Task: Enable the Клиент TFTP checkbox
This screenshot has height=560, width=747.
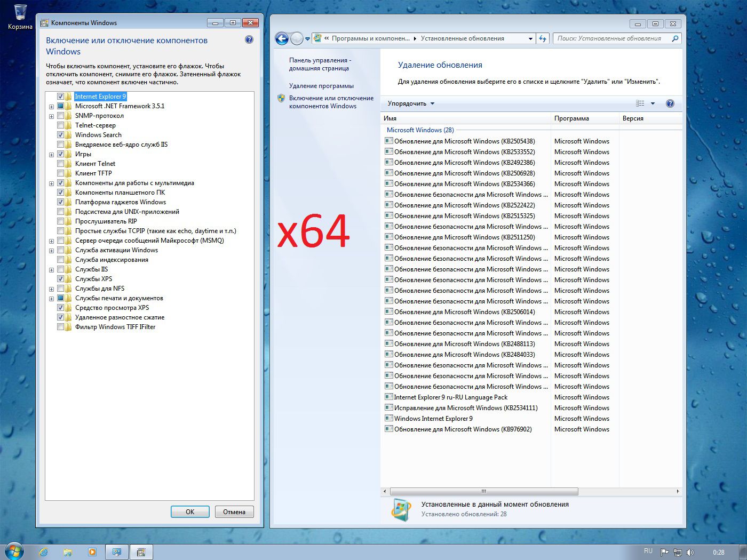Action: [x=60, y=173]
